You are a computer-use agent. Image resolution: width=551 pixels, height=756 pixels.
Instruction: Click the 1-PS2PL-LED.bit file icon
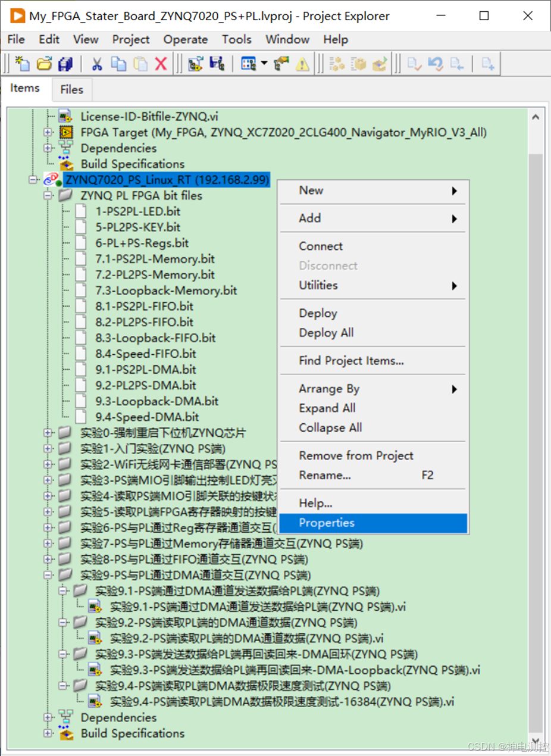(81, 211)
